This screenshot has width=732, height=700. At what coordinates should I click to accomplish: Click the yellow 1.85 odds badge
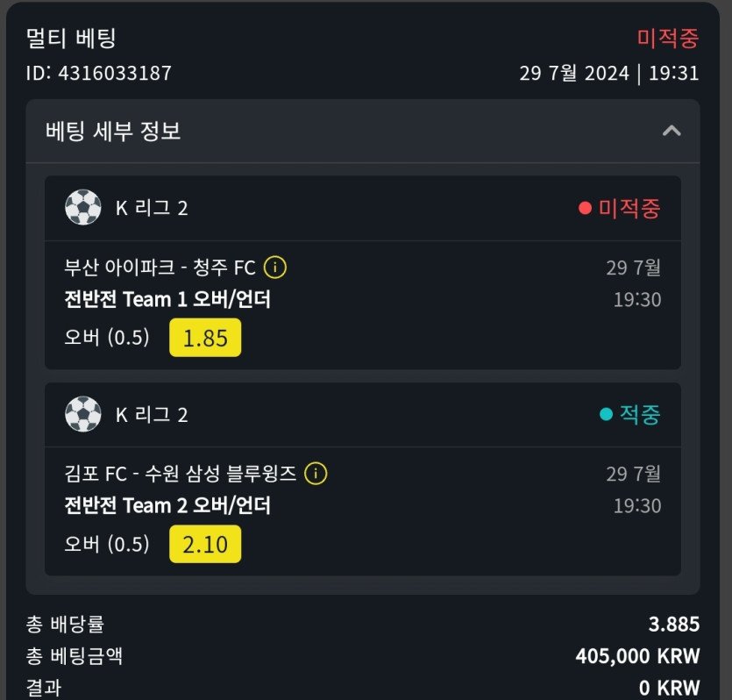205,338
